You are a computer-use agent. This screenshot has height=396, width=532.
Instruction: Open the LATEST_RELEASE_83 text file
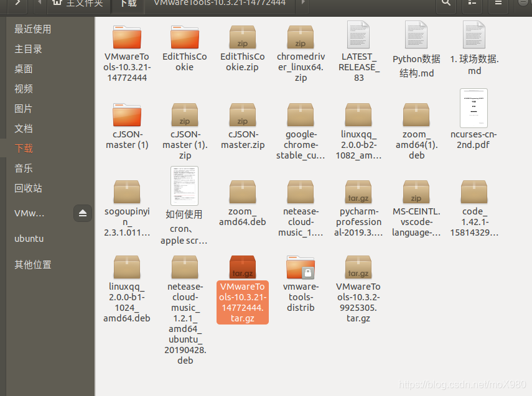[x=358, y=35]
